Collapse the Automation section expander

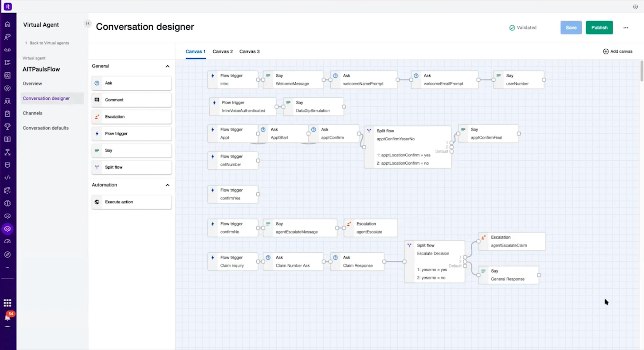point(168,185)
